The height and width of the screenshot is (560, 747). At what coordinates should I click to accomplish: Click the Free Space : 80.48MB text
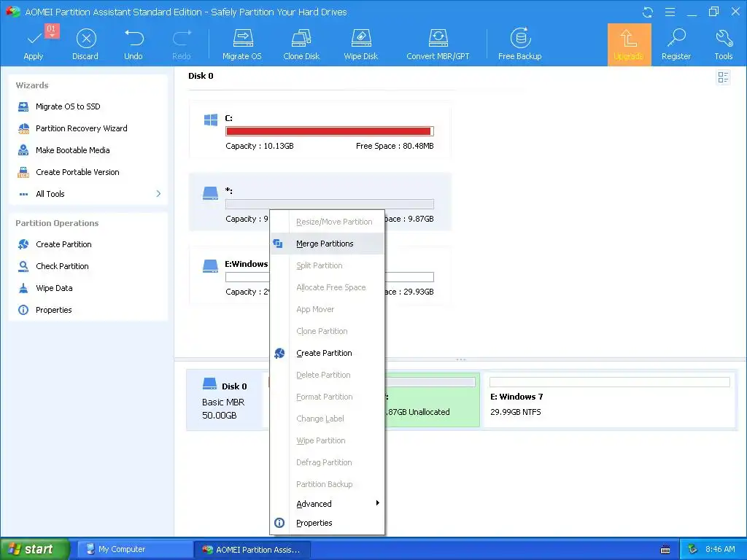pos(395,146)
